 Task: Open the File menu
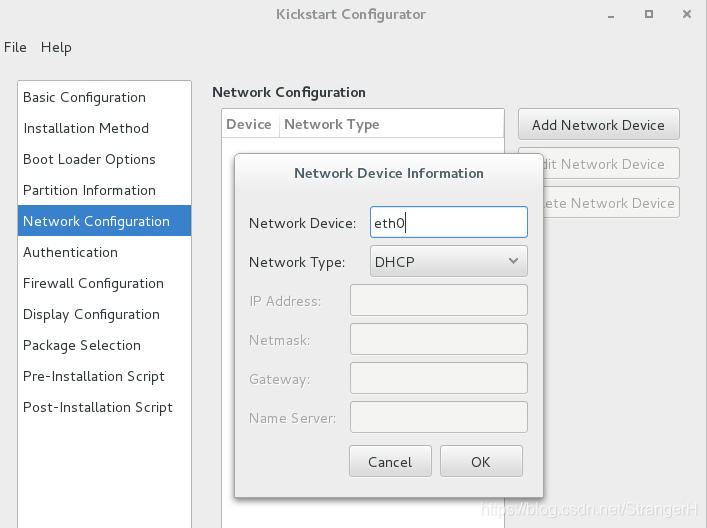pos(15,47)
